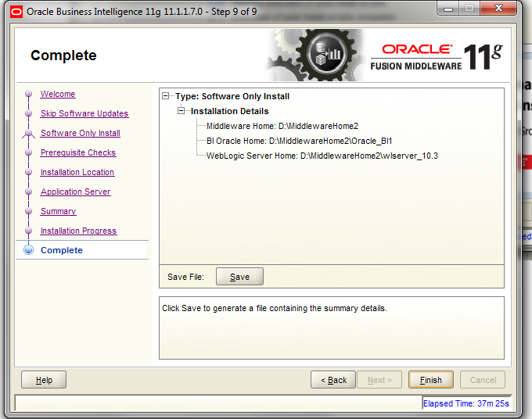The height and width of the screenshot is (419, 532).
Task: Click the Welcome step bullet marker
Action: (28, 94)
